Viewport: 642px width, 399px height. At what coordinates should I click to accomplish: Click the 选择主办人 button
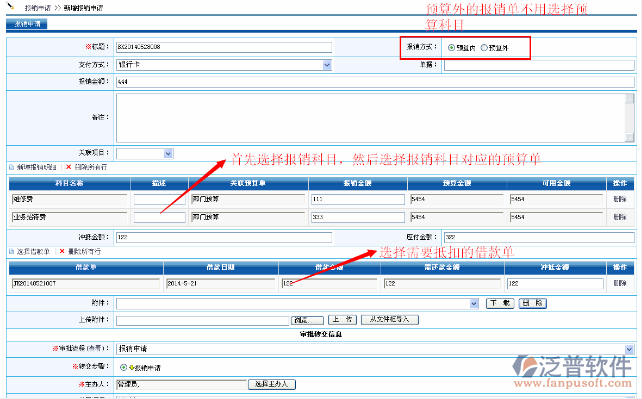(272, 384)
